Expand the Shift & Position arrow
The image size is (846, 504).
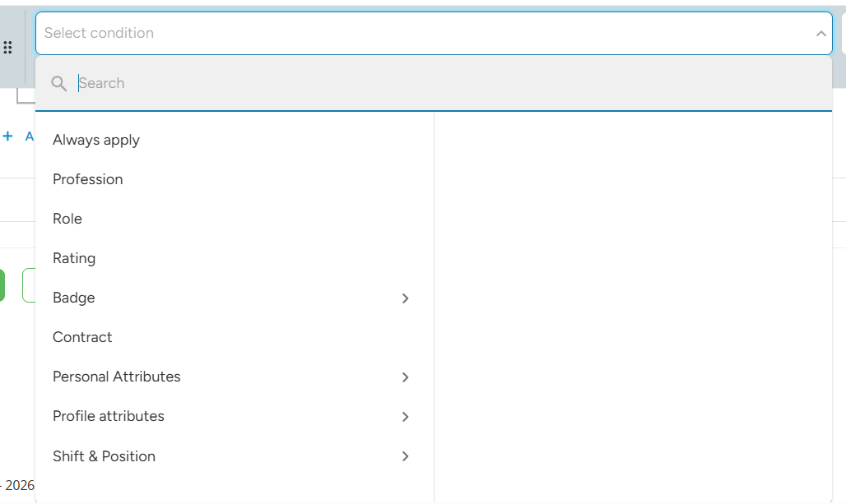[x=405, y=456]
